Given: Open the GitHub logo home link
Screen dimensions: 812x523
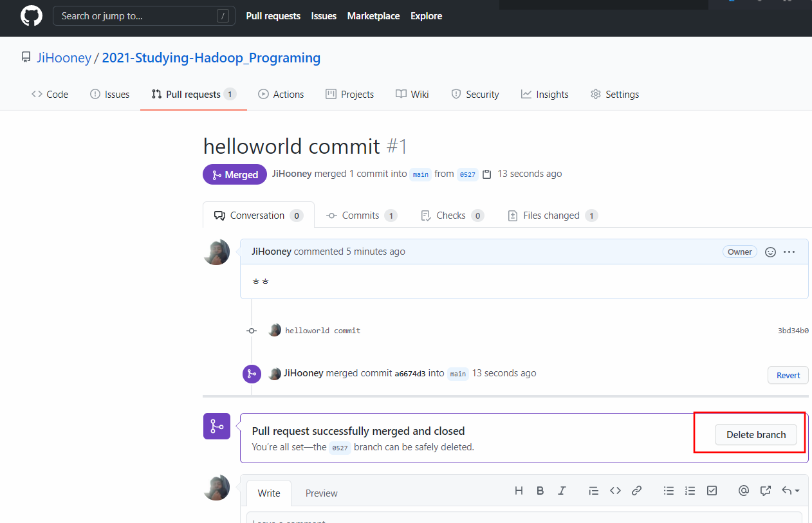Looking at the screenshot, I should point(31,15).
